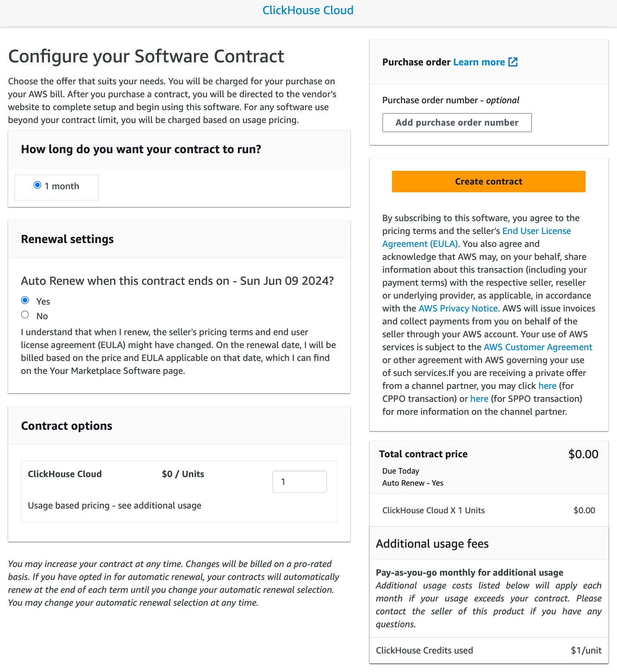The width and height of the screenshot is (617, 672).
Task: Click the orange Create contract button
Action: click(488, 181)
